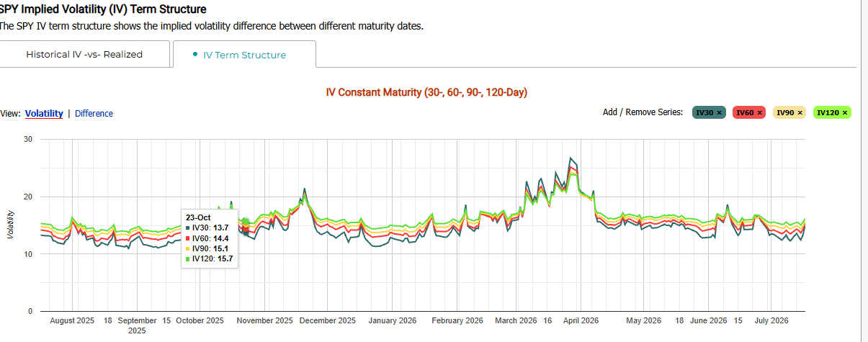
Task: Click the 'July 2026' axis label
Action: click(x=771, y=320)
